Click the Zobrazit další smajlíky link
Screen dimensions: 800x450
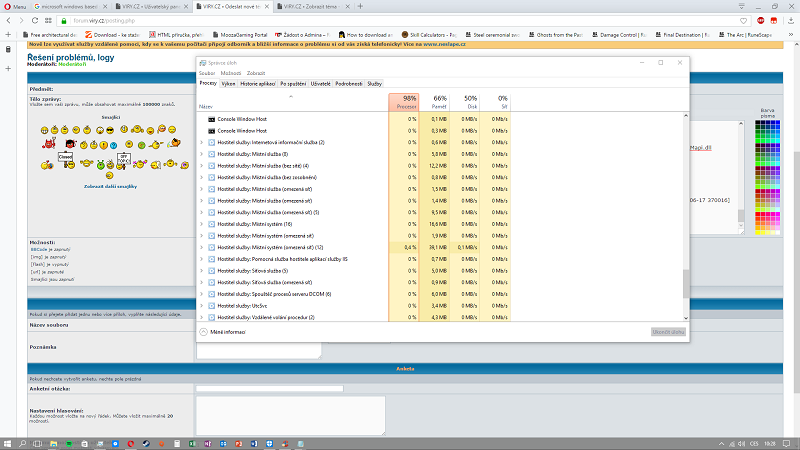click(x=110, y=186)
